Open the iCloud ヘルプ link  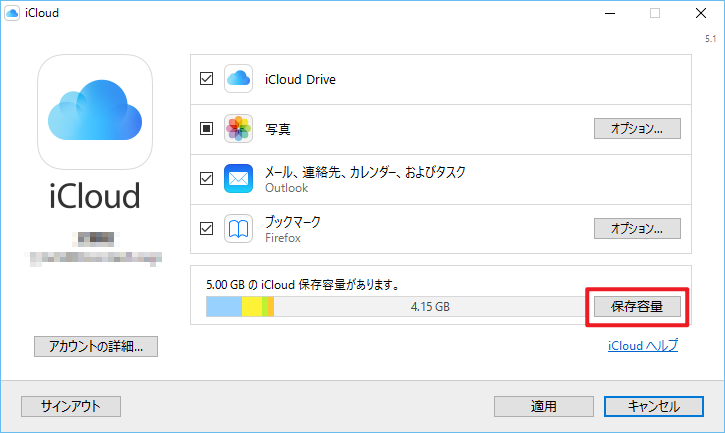coord(643,346)
